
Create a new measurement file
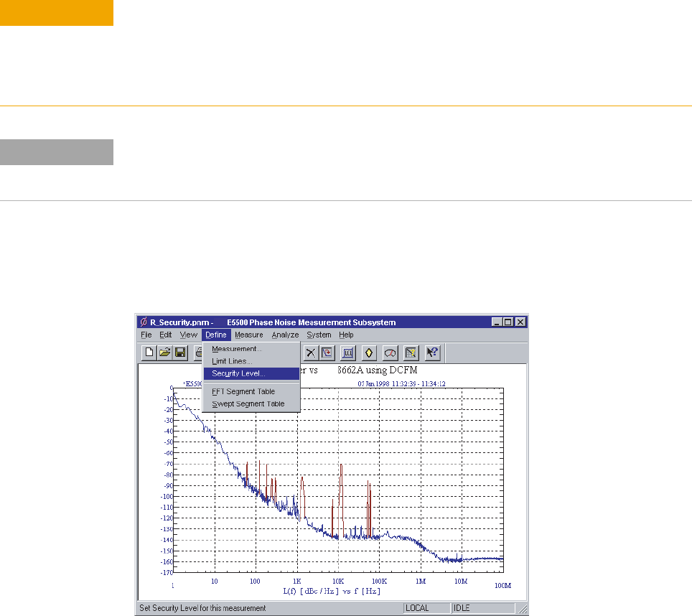[149, 353]
